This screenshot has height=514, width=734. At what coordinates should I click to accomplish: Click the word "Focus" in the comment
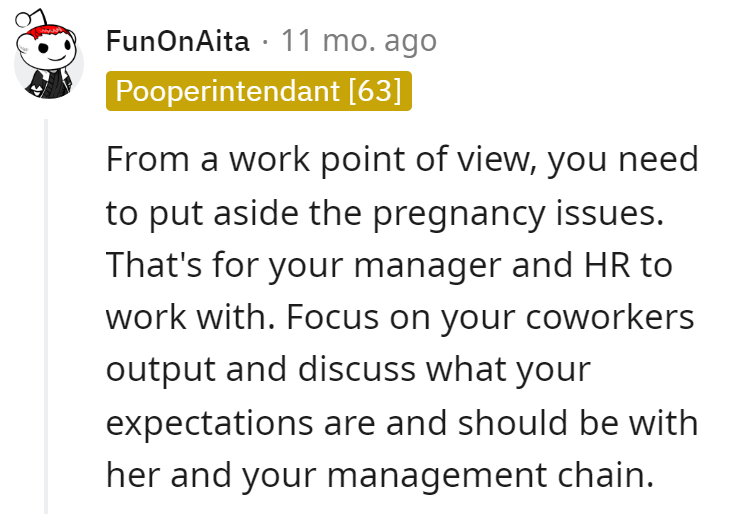coord(332,318)
